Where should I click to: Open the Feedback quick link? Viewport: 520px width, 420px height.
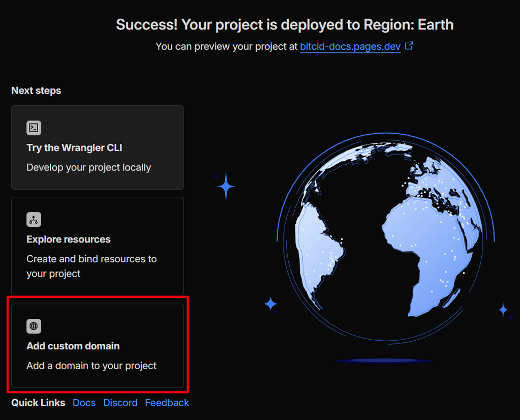coord(167,403)
